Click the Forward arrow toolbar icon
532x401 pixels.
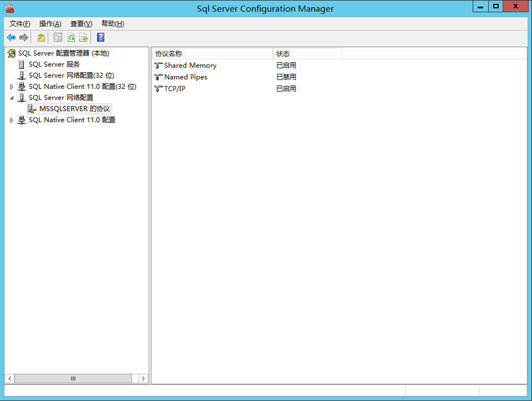tap(24, 37)
